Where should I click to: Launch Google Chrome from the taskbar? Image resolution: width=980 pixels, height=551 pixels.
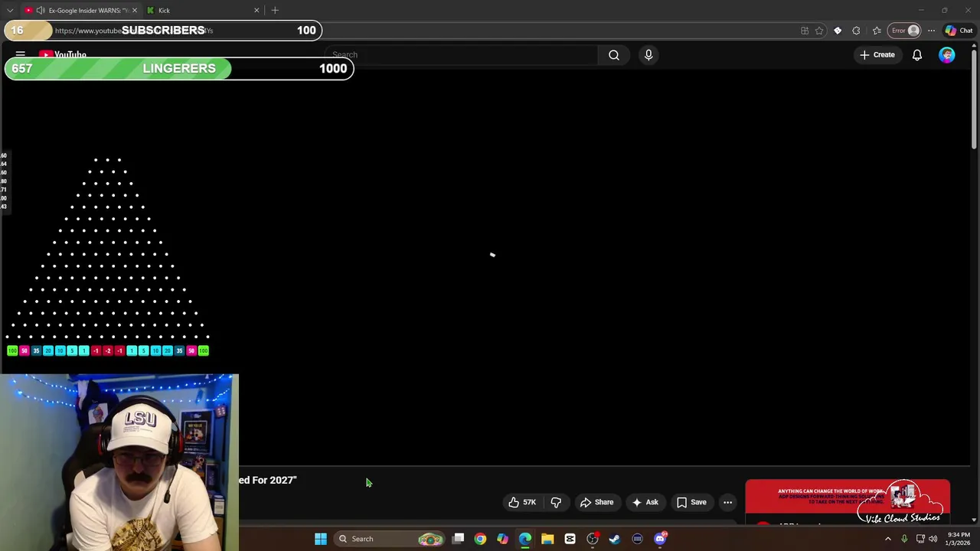tap(480, 539)
